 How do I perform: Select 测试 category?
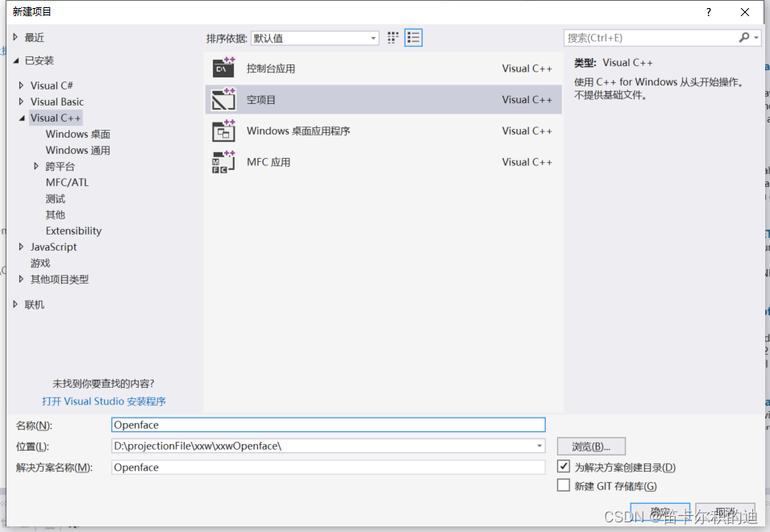tap(55, 199)
